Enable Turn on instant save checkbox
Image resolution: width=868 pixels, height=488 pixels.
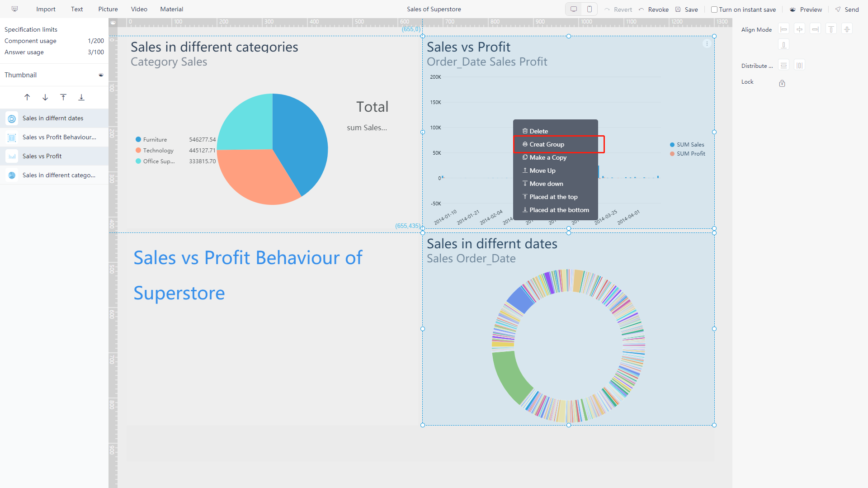pos(714,9)
